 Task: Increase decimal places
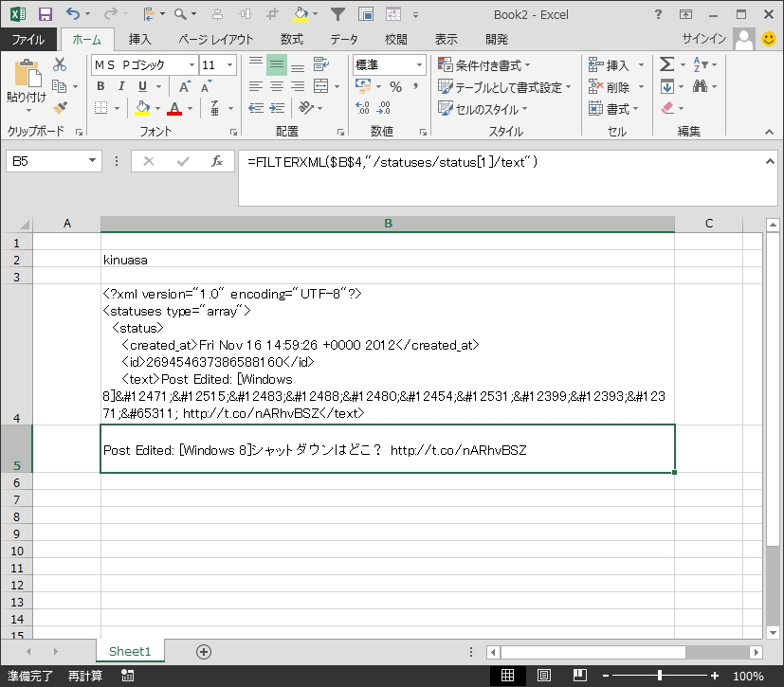[x=362, y=108]
